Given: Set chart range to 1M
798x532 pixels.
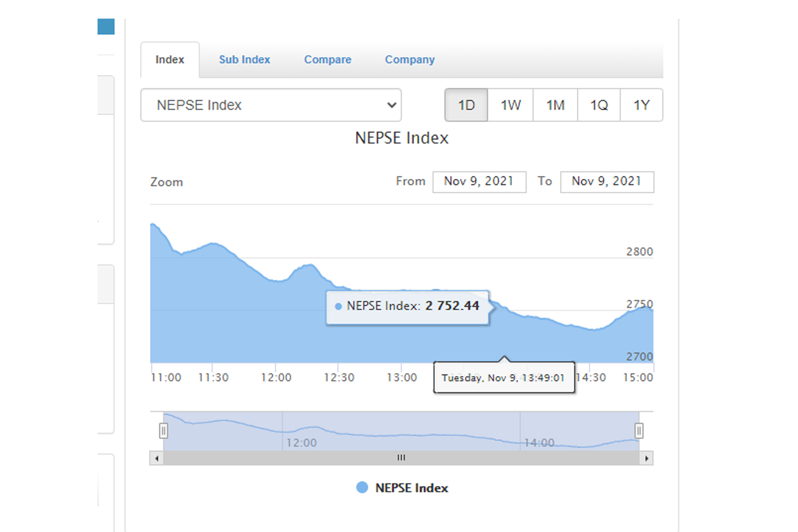Looking at the screenshot, I should [x=555, y=105].
